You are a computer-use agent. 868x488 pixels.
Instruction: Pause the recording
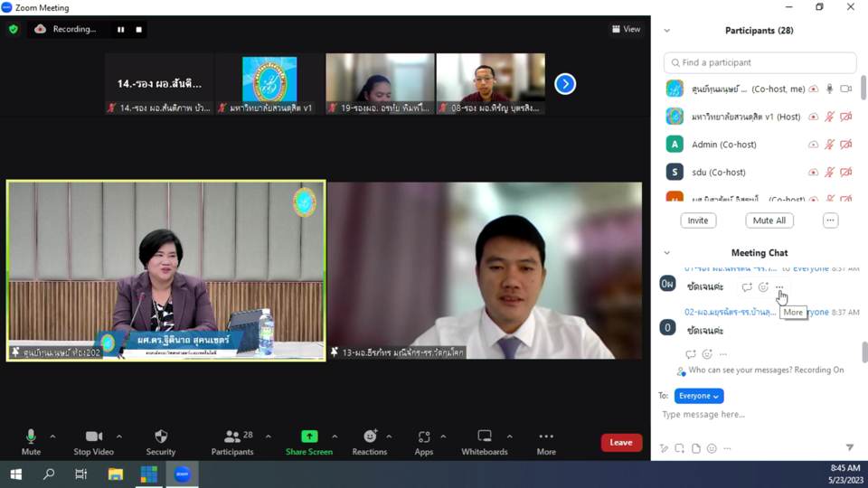120,29
